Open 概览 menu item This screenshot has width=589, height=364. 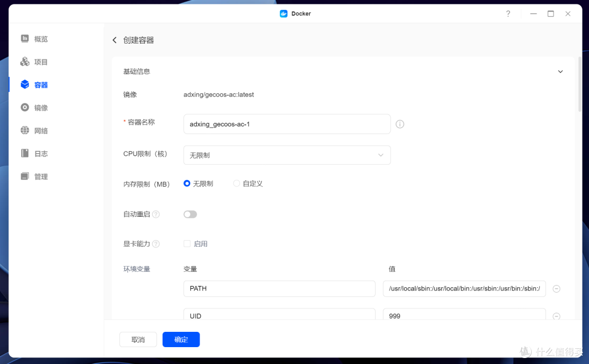pyautogui.click(x=41, y=39)
